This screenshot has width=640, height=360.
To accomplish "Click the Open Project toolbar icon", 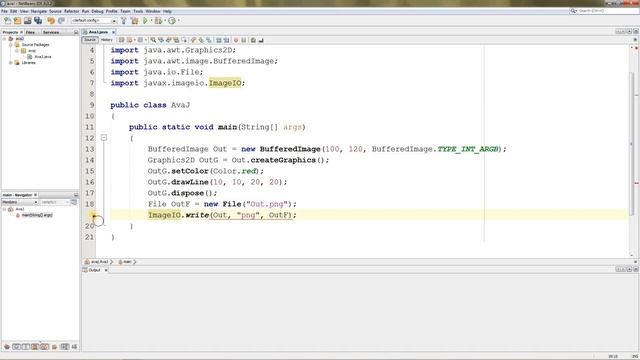I will [27, 20].
